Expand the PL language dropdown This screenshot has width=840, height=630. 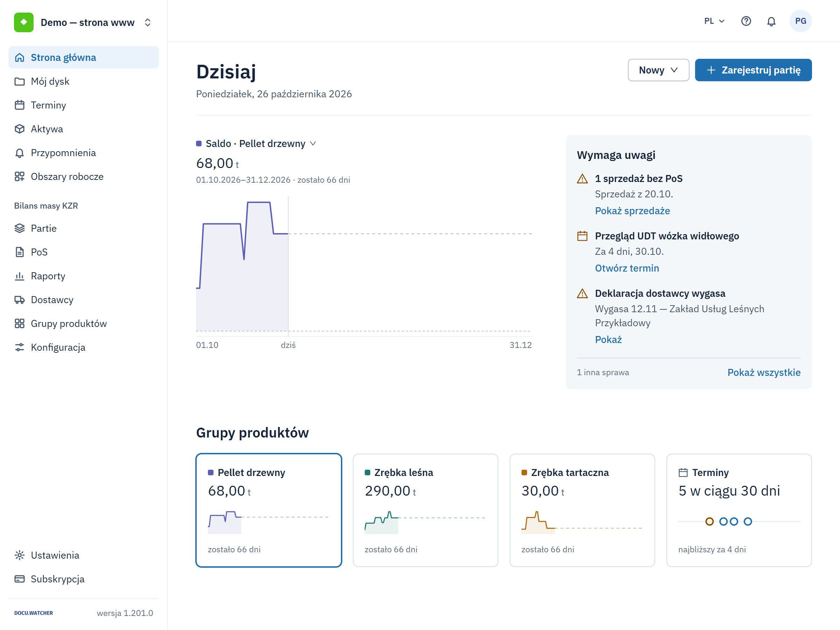tap(714, 21)
